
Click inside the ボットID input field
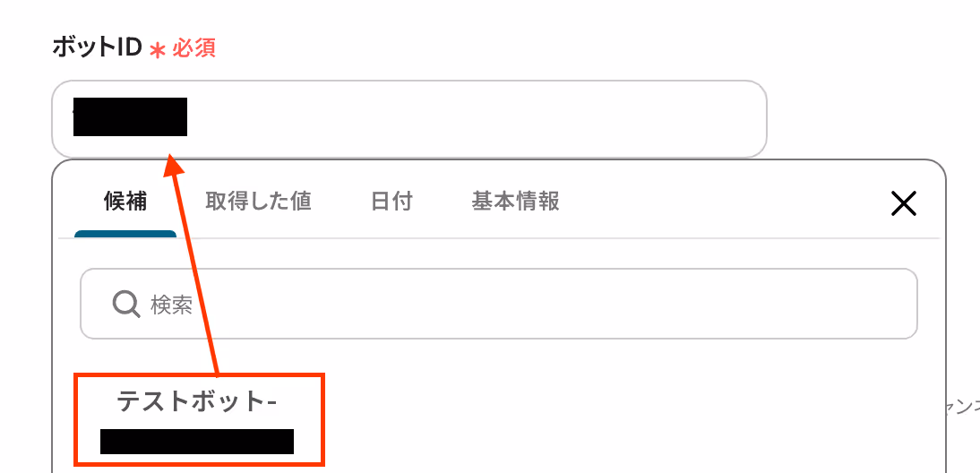point(409,119)
